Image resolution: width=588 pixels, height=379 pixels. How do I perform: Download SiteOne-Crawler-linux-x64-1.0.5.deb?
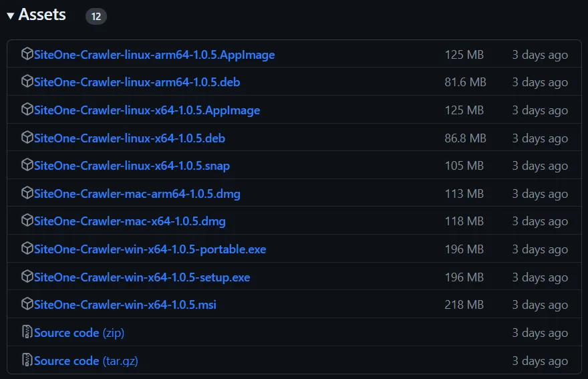(x=130, y=138)
